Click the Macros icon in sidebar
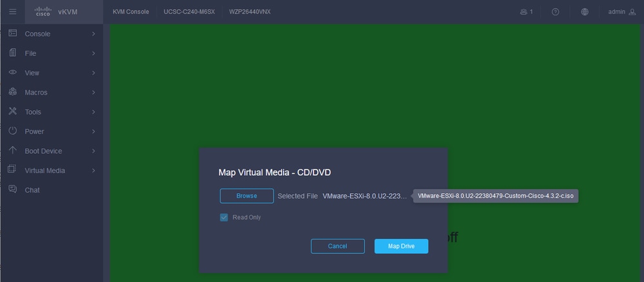This screenshot has width=644, height=282. pyautogui.click(x=13, y=92)
